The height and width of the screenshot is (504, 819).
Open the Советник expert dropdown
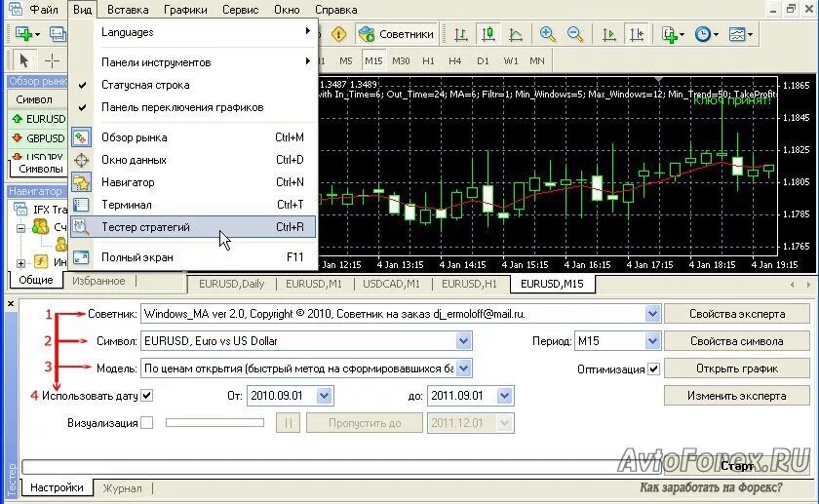click(652, 314)
